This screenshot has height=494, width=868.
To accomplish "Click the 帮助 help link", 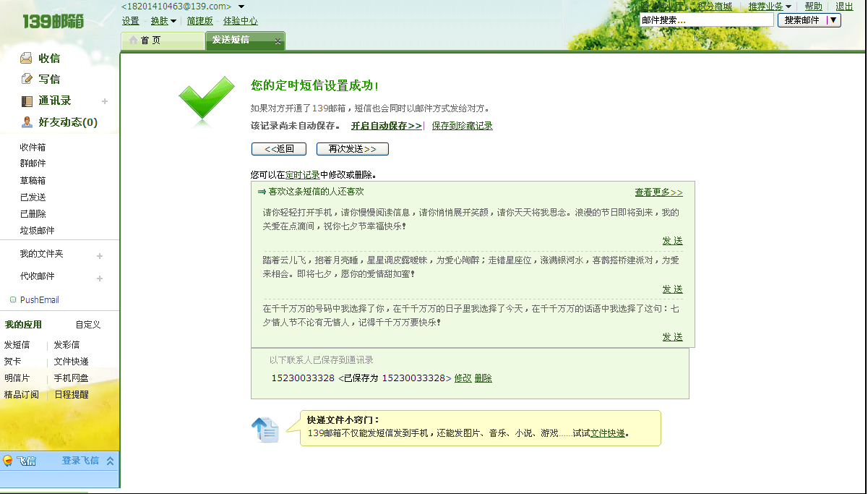I will click(x=813, y=7).
